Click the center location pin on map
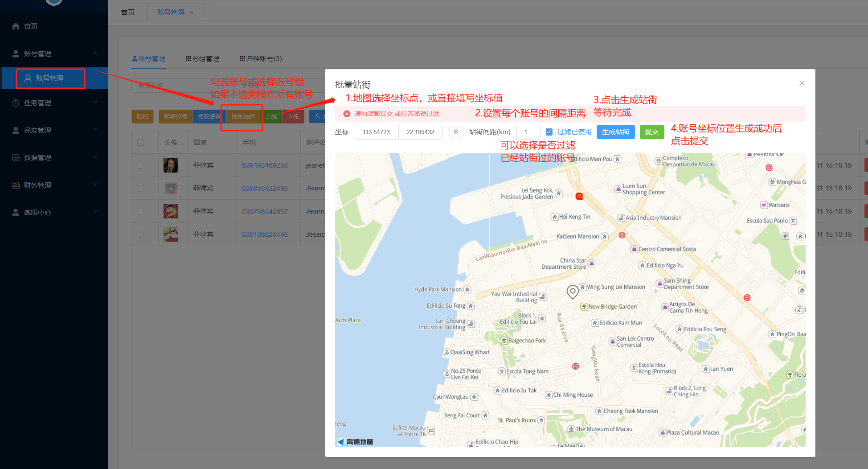This screenshot has height=469, width=868. click(x=573, y=292)
